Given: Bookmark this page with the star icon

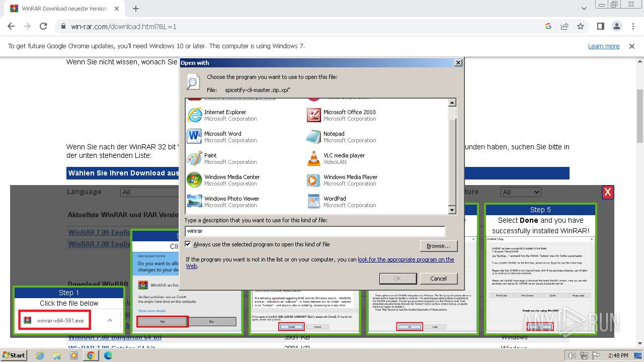Looking at the screenshot, I should [x=581, y=26].
